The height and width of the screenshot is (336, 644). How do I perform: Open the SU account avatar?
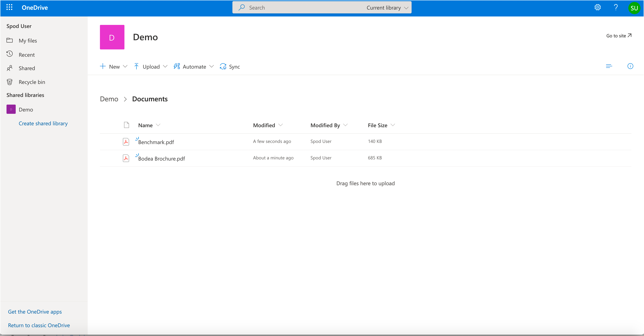634,8
